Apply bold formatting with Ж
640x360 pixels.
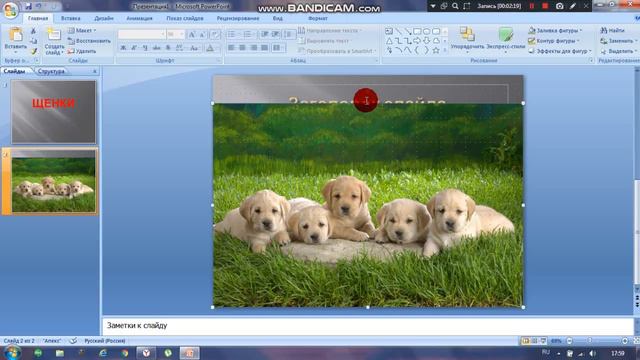[123, 48]
